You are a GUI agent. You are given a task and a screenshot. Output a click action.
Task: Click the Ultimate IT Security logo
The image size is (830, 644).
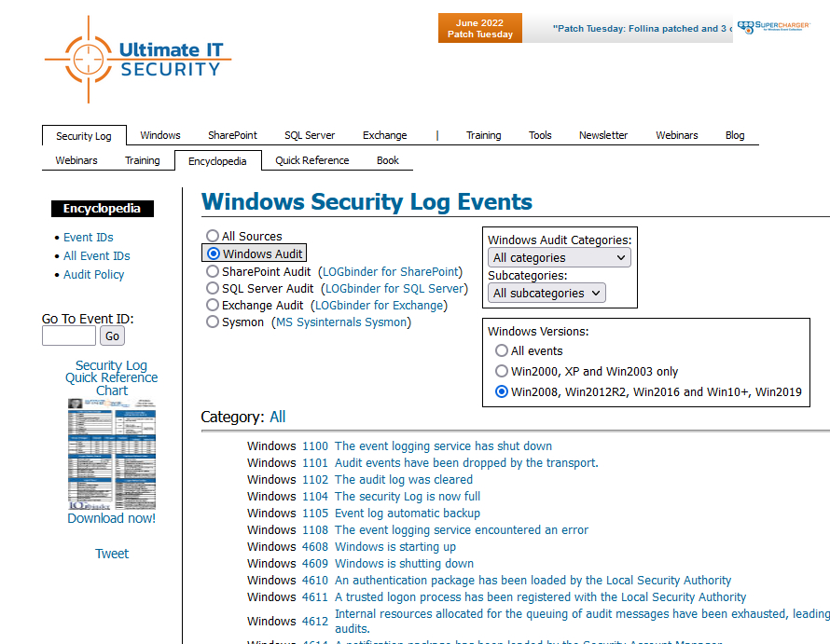click(x=138, y=60)
